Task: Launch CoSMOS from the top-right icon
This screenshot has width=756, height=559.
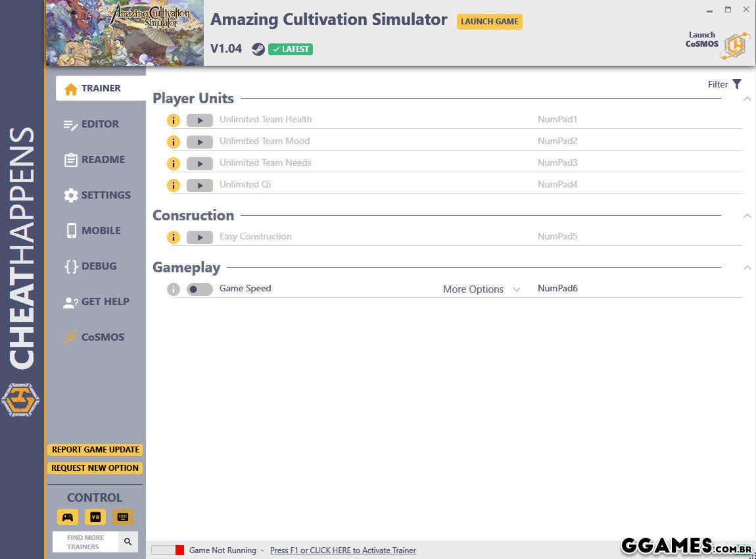Action: [734, 45]
